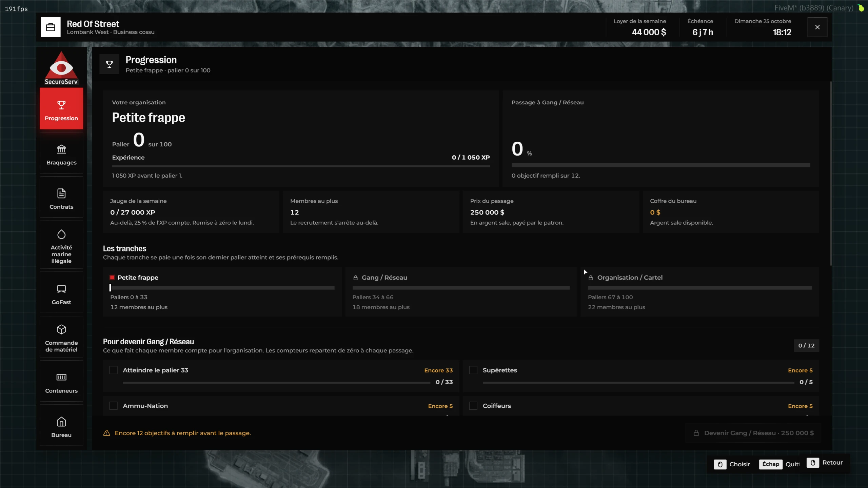Image resolution: width=868 pixels, height=488 pixels.
Task: Open the Braquages section icon
Action: (61, 149)
